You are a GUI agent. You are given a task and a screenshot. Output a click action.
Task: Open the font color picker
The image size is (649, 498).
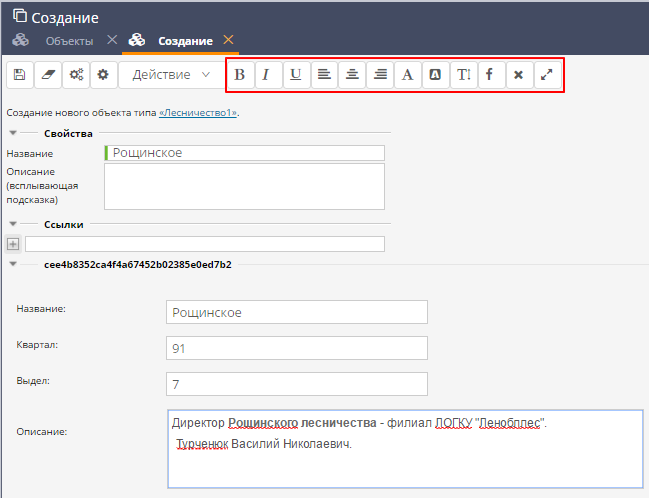click(x=408, y=75)
